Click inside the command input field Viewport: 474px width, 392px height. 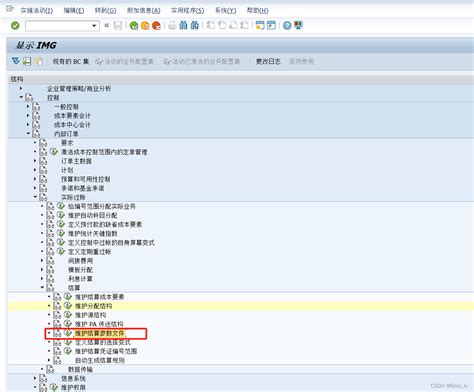(x=58, y=26)
